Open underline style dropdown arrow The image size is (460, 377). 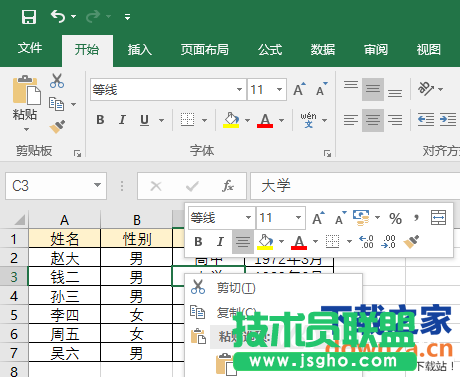pyautogui.click(x=161, y=120)
